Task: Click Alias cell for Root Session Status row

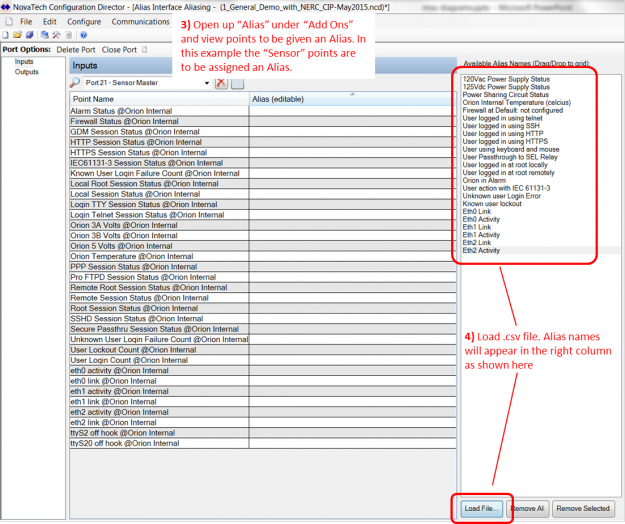Action: click(353, 308)
